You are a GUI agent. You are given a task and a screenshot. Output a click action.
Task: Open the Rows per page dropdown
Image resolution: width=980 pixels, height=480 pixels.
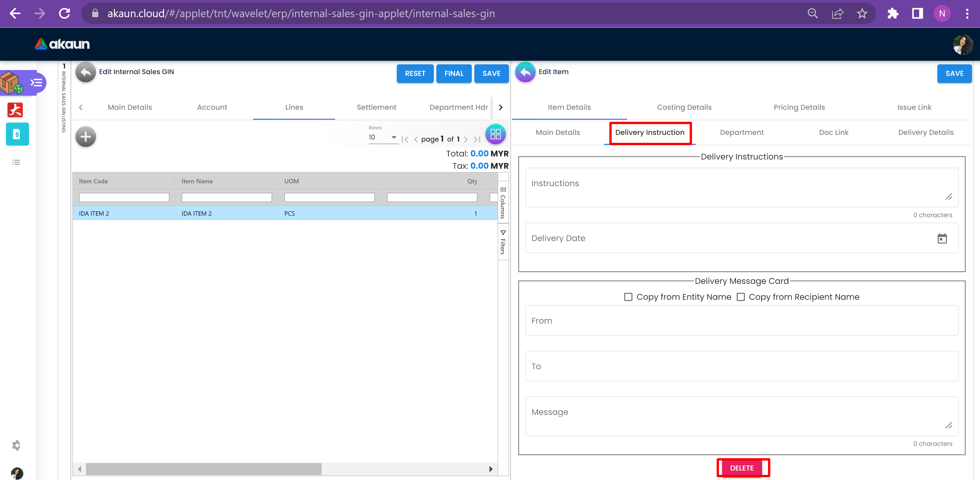383,137
